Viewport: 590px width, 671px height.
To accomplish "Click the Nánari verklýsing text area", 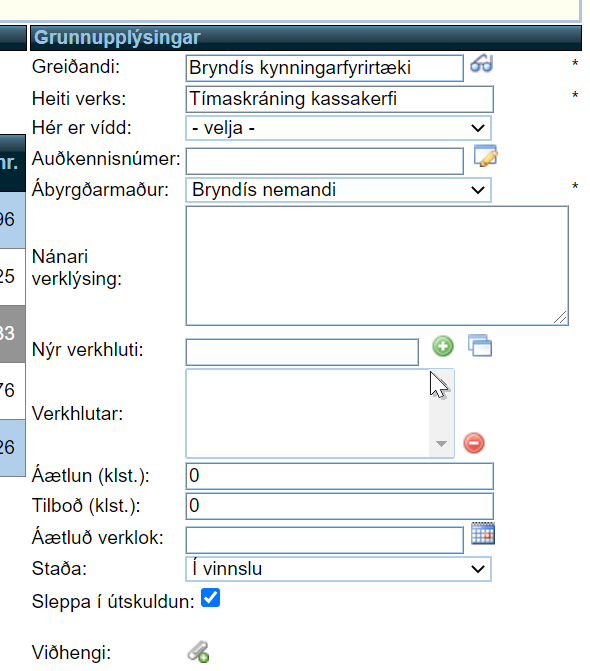I will pos(377,266).
